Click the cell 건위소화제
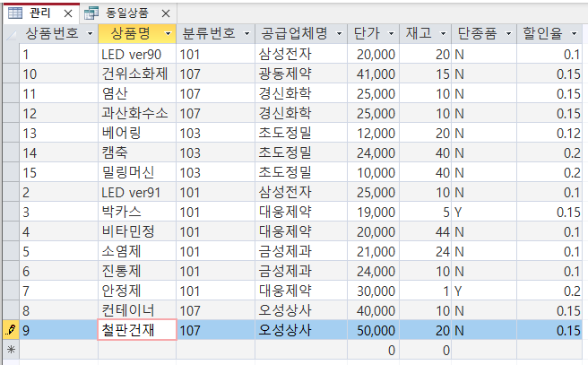This screenshot has height=365, width=588. tap(137, 74)
